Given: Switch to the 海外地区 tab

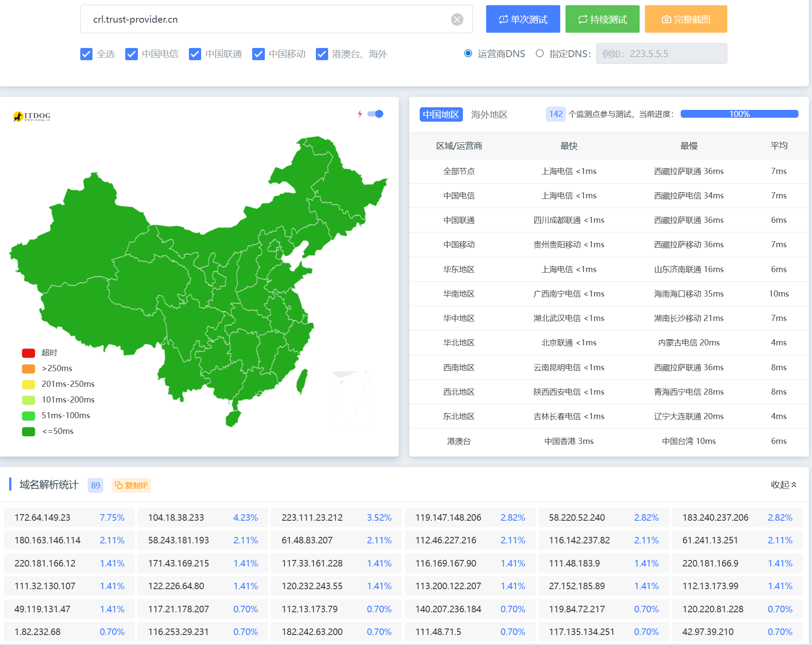Looking at the screenshot, I should click(489, 114).
